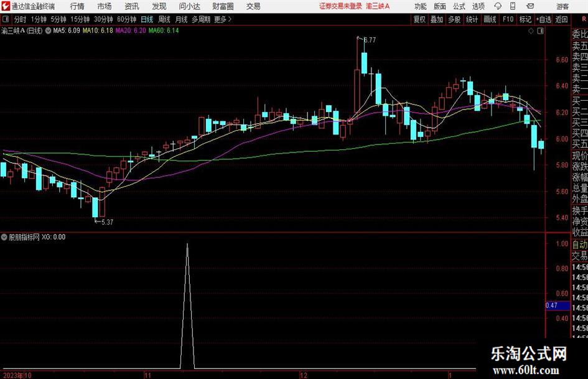The height and width of the screenshot is (379, 588).
Task: Switch to 分时 chart period
Action: click(x=20, y=19)
